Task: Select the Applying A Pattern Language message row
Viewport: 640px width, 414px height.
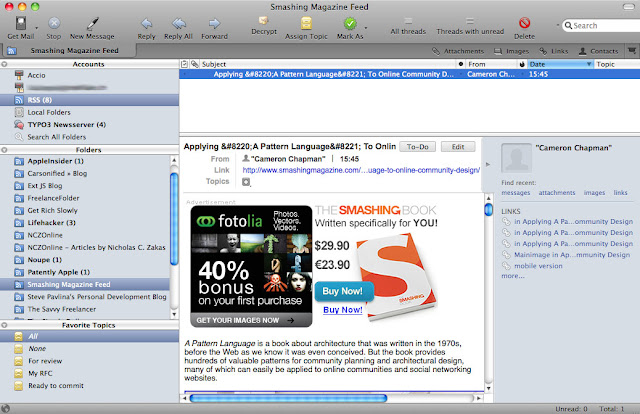Action: [x=409, y=74]
